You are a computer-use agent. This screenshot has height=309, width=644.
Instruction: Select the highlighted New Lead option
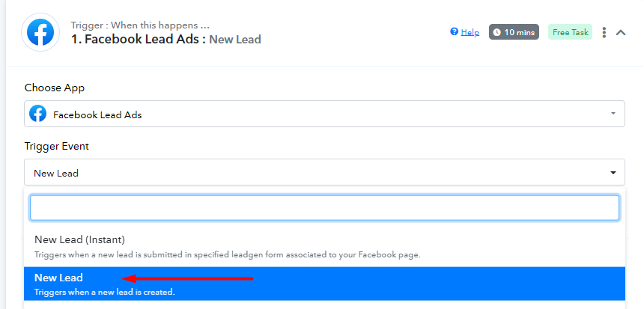324,284
